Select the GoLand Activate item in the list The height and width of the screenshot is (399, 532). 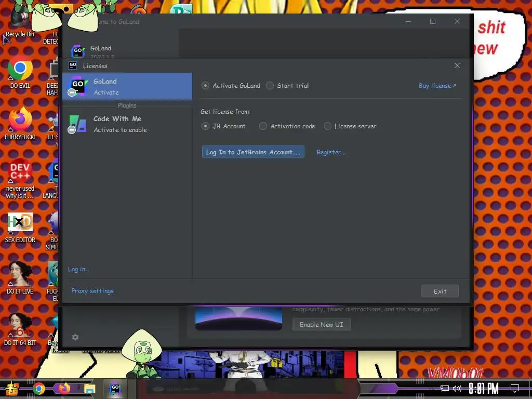coord(127,87)
